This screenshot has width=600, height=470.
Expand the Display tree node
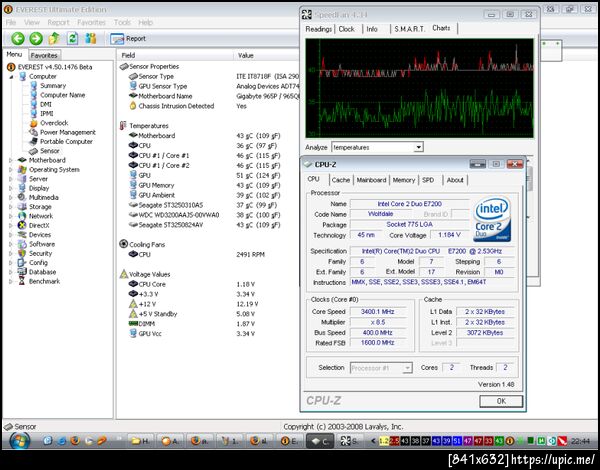(11, 188)
